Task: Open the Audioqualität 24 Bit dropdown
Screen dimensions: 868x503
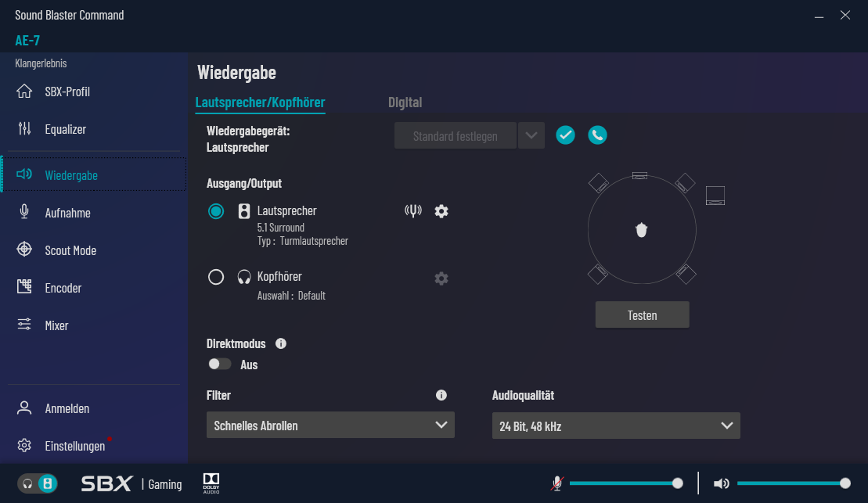Action: point(616,426)
